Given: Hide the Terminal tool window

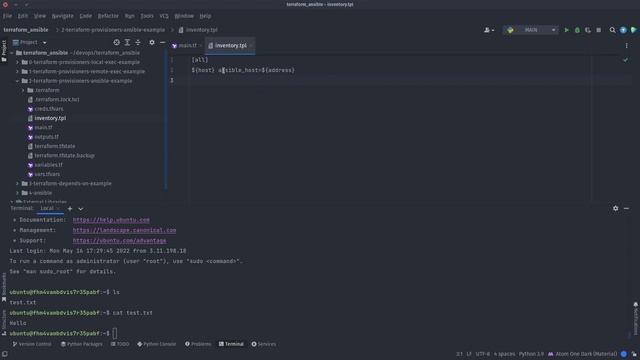Looking at the screenshot, I should point(626,209).
